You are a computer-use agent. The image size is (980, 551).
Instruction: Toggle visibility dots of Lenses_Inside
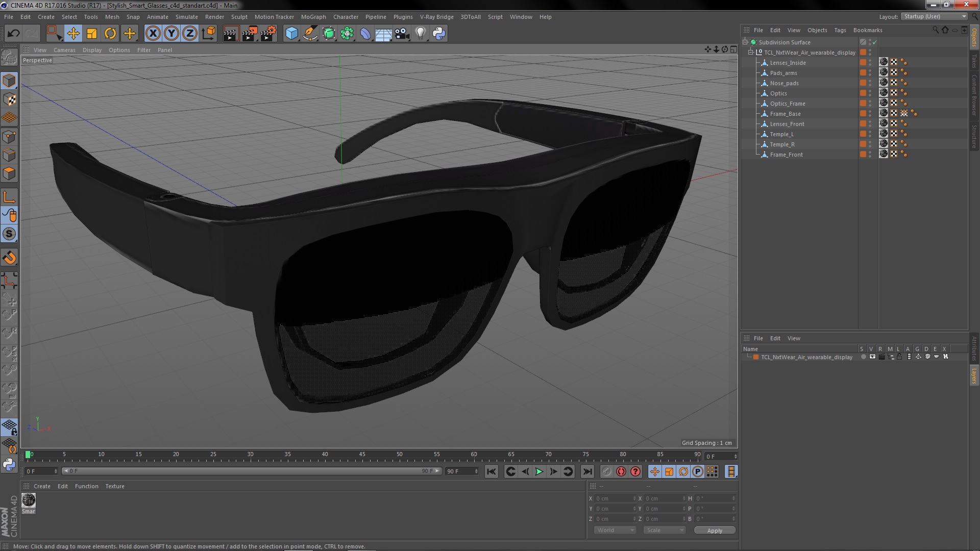870,63
